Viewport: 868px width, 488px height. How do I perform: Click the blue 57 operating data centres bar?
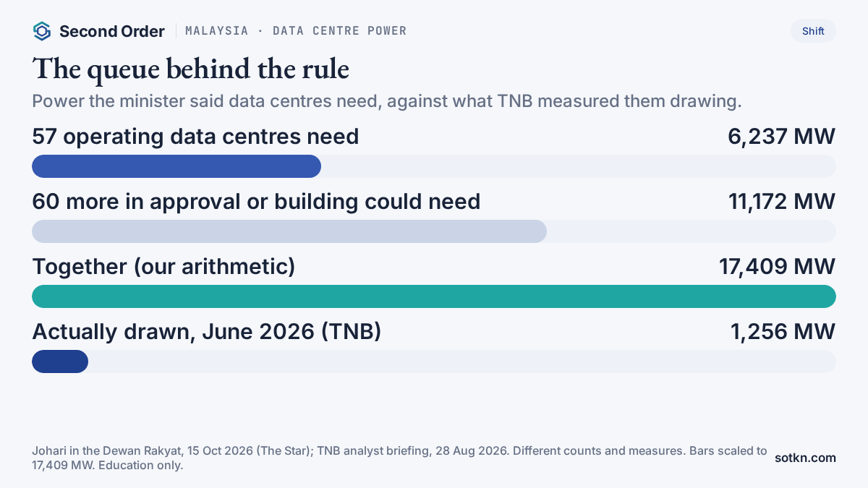pyautogui.click(x=176, y=166)
